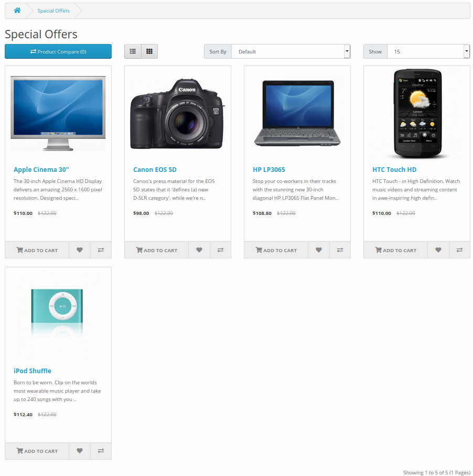View the iPod Shuffle product details
473x476 pixels.
pos(33,371)
